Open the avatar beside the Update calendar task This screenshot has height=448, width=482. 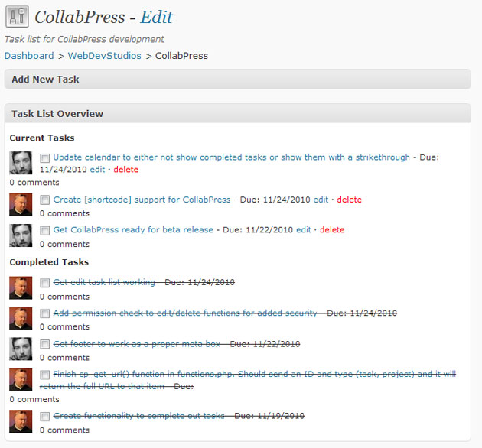(x=21, y=163)
